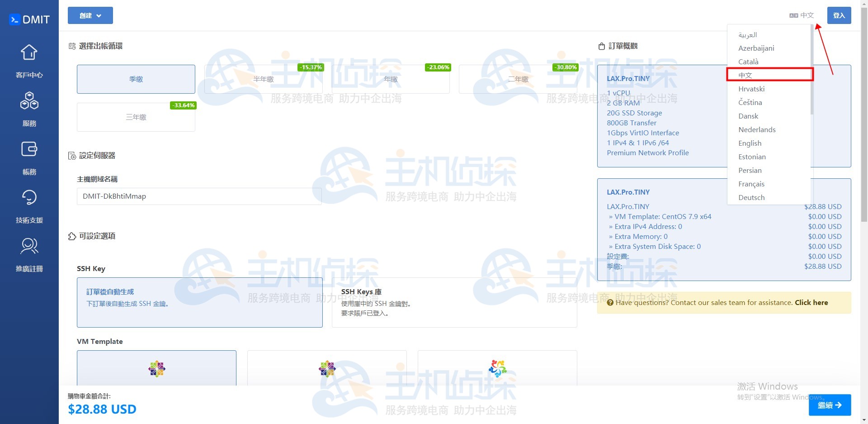Click the 登入 login button

(x=839, y=15)
